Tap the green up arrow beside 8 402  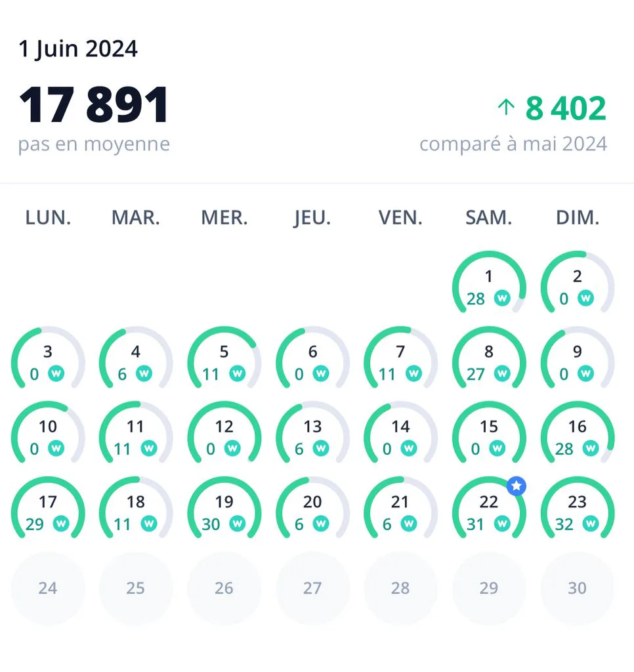[x=506, y=107]
